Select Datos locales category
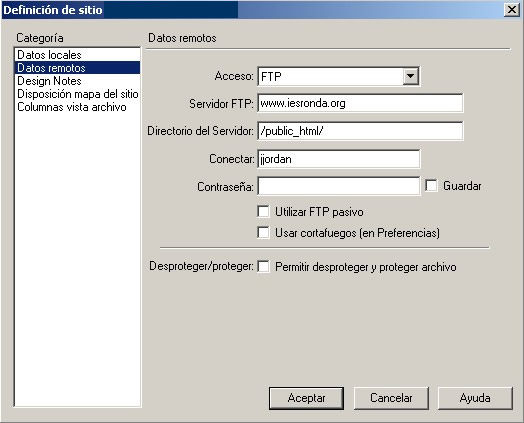Viewport: 524px width, 423px height. point(77,55)
